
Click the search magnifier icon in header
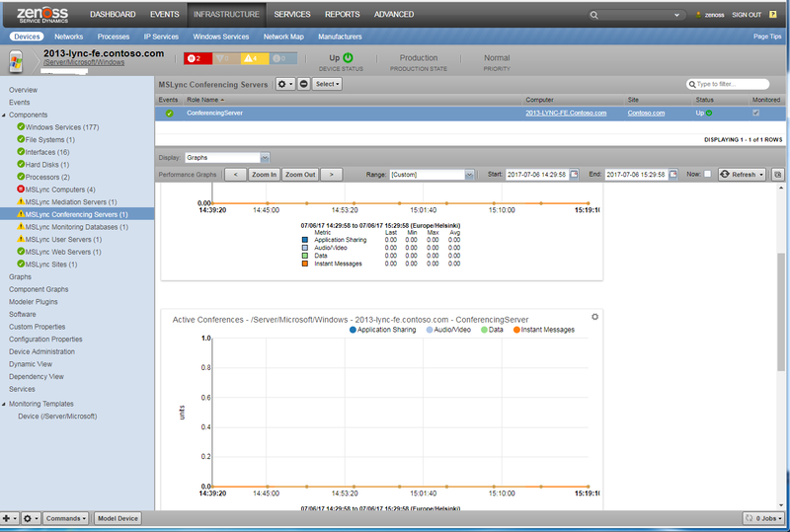[594, 15]
